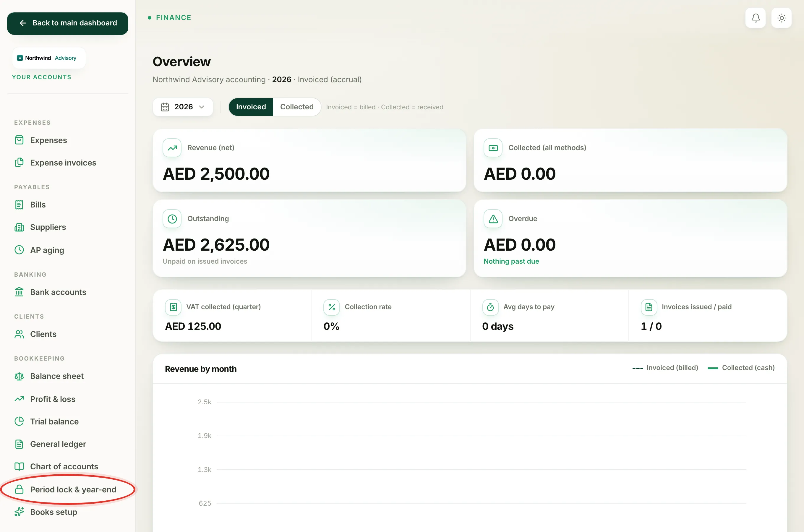The height and width of the screenshot is (532, 804).
Task: Click the Invoices issued document icon
Action: pyautogui.click(x=649, y=307)
